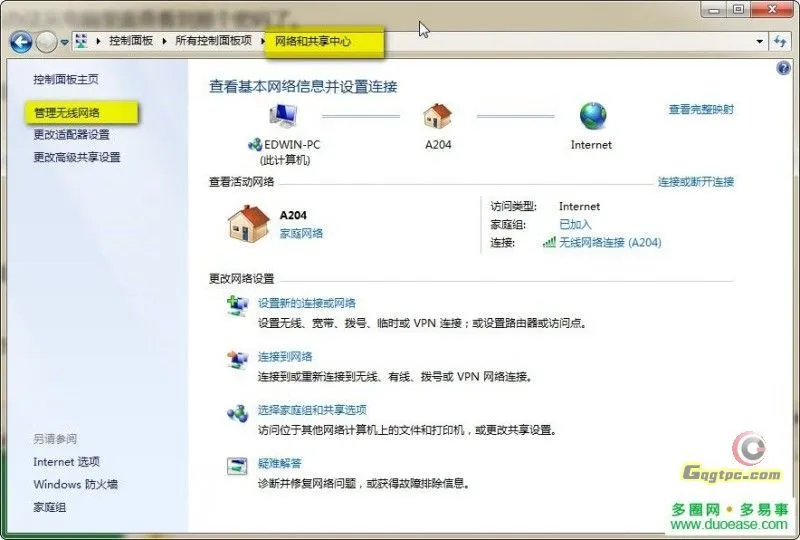Click the wireless signal bars icon
Screen dimensions: 800x540
[549, 242]
